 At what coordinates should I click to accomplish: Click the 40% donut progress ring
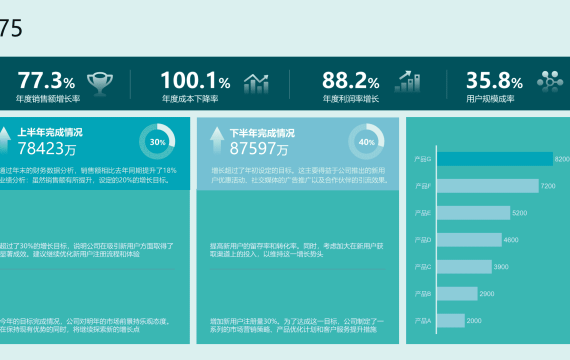coord(366,142)
